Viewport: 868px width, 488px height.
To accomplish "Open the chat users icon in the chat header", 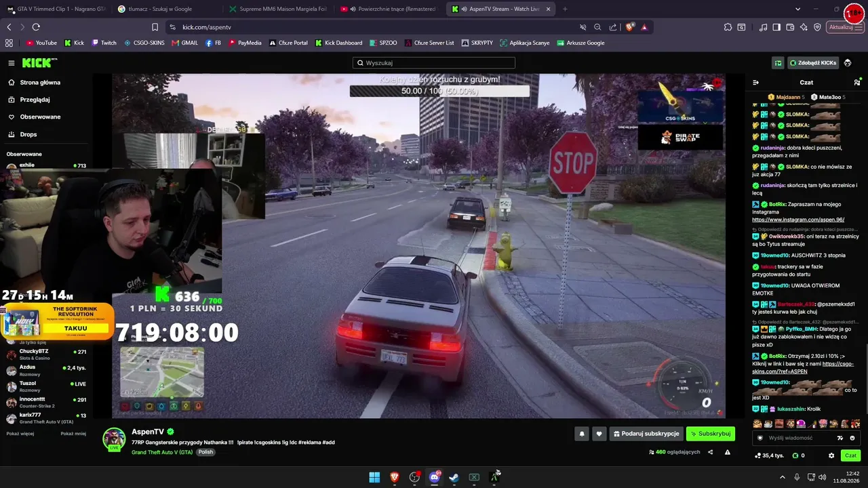I will [857, 83].
